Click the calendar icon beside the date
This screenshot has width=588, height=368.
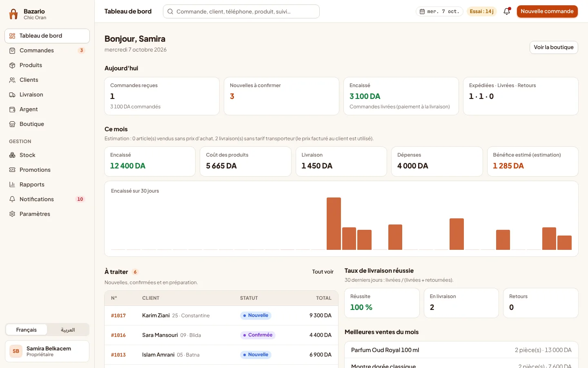[422, 11]
